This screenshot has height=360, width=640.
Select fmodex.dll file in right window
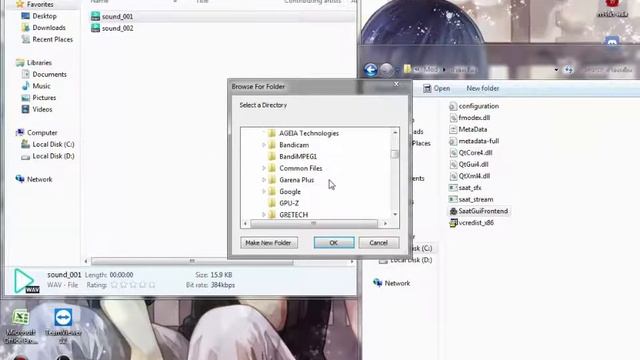coord(469,118)
